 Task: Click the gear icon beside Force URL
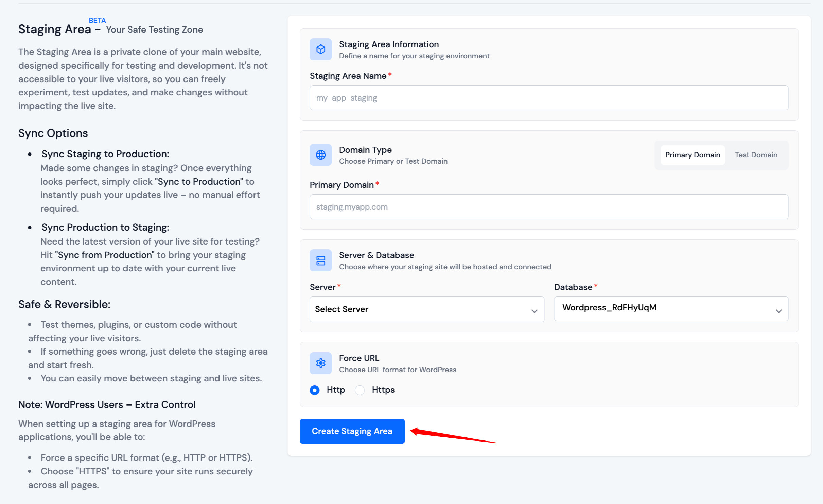(320, 363)
